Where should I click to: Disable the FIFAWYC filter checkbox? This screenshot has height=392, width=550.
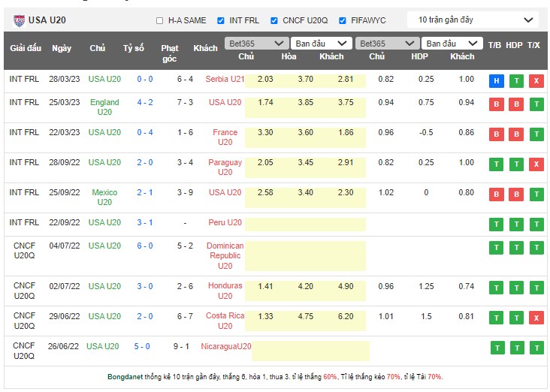343,20
